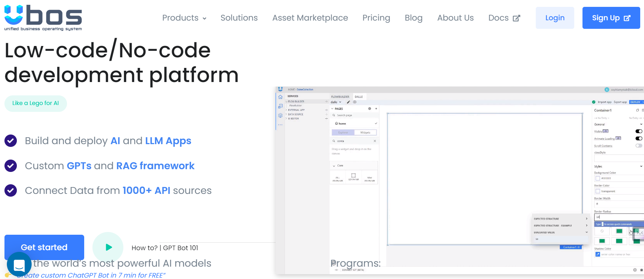This screenshot has height=279, width=644.
Task: Click the eye preview icon beside dalle
Action: pyautogui.click(x=355, y=102)
